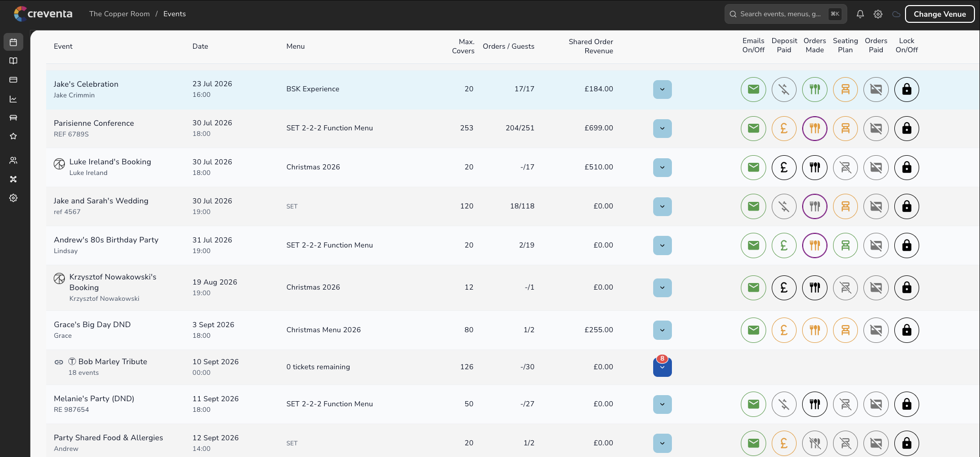Open Luke Ireland's Booking event
The image size is (980, 457).
[110, 162]
